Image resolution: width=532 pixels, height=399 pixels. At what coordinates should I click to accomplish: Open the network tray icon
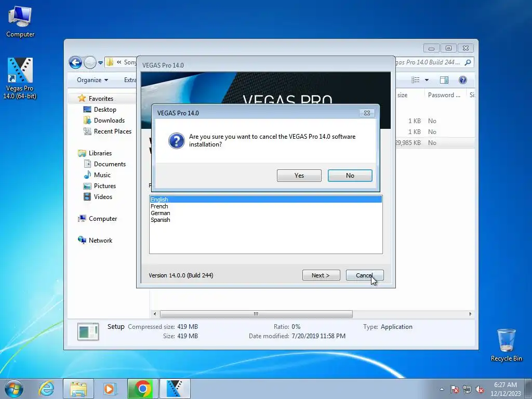pos(467,390)
